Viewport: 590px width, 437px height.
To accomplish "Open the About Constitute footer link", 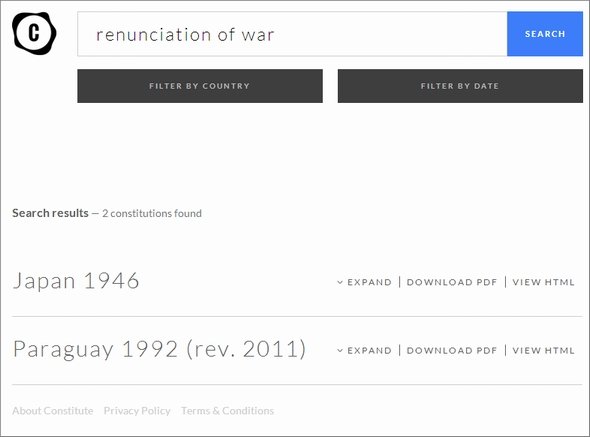I will (x=53, y=411).
